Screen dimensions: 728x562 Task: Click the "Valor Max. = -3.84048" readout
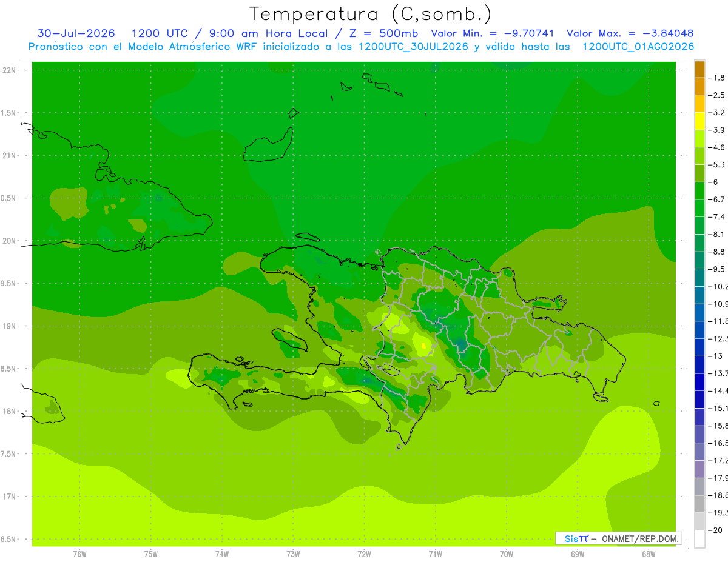tap(630, 34)
